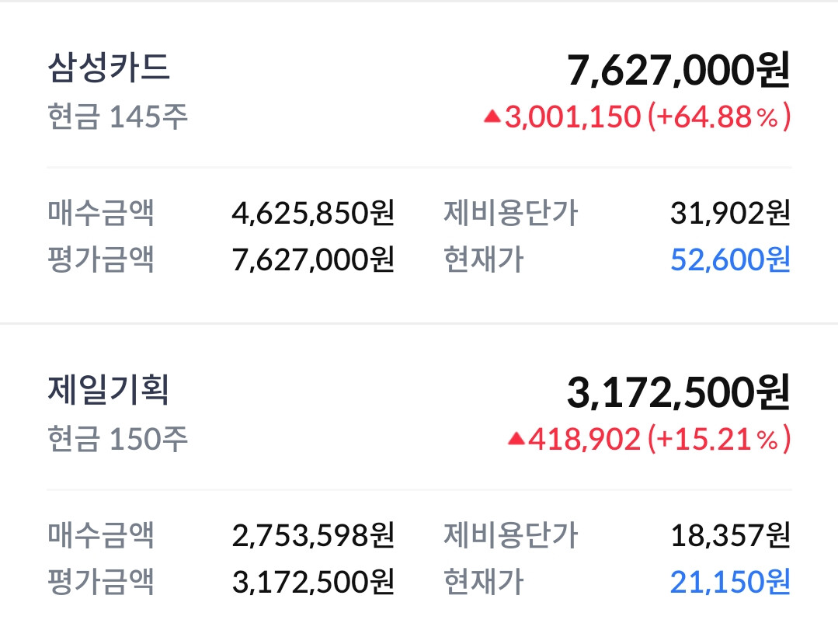The image size is (838, 644).
Task: Open the 삼성카드 stock name
Action: pyautogui.click(x=108, y=68)
